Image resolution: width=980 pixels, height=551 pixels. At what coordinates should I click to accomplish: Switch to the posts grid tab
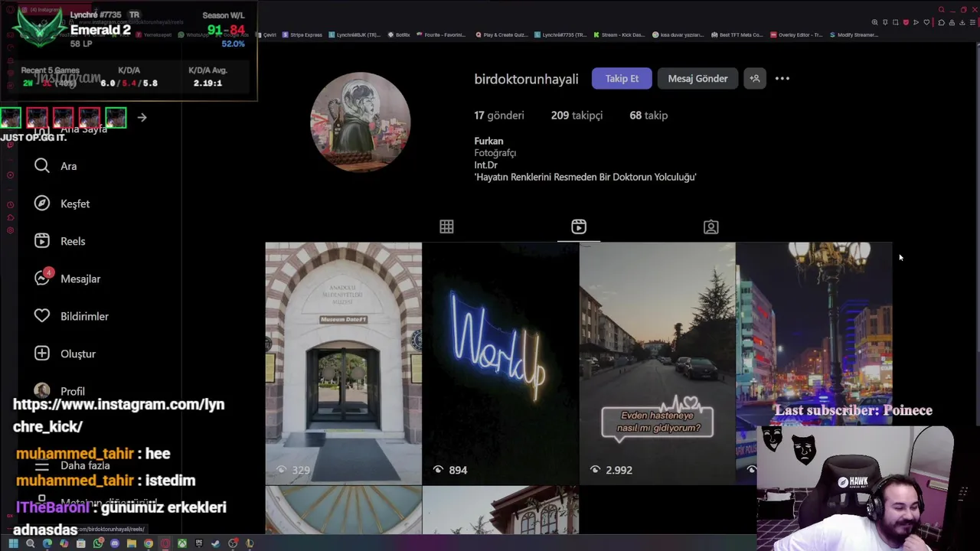pyautogui.click(x=446, y=227)
